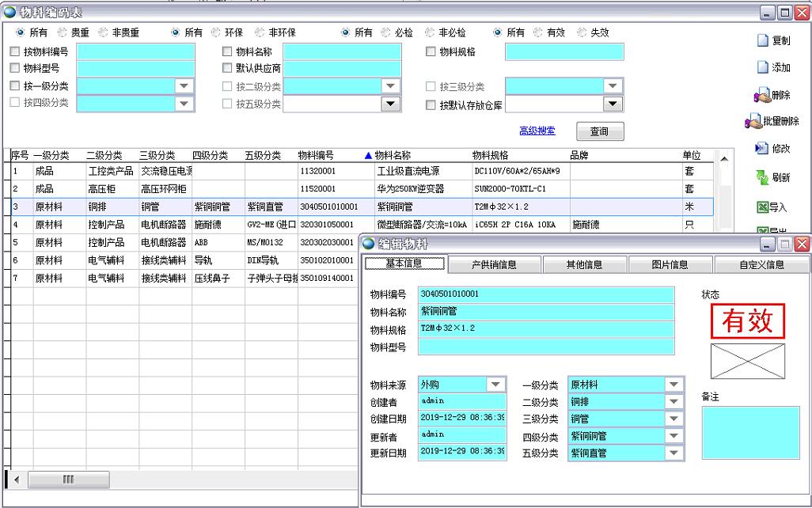
Task: Select the 失效 radio option
Action: click(x=582, y=33)
